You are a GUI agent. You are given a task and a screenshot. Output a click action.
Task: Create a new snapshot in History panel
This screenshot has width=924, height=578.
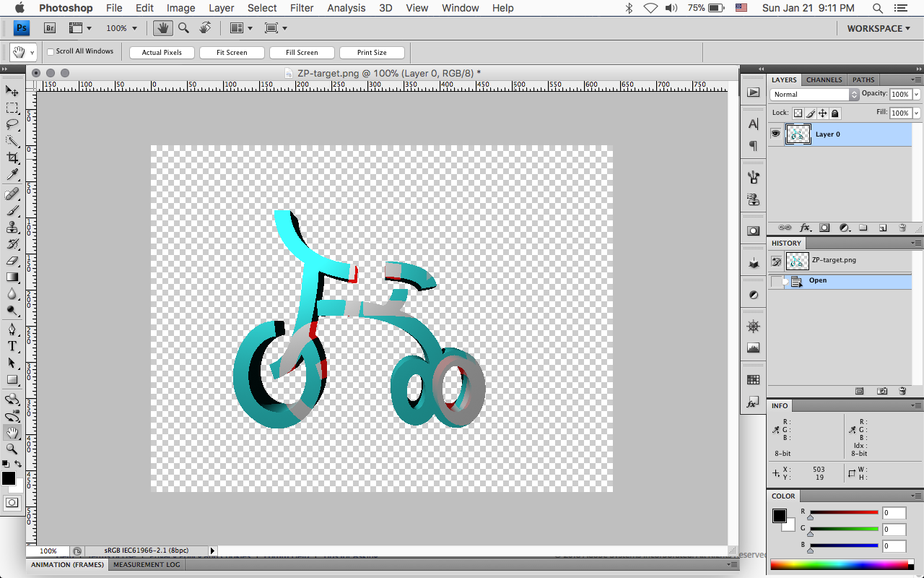(x=882, y=391)
